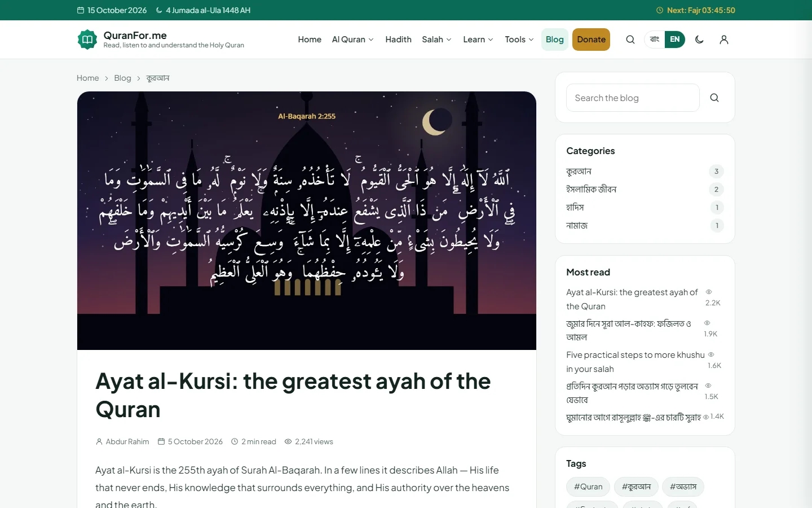The image size is (812, 508).
Task: Click the crescent icon beside Hijri date
Action: 159,10
